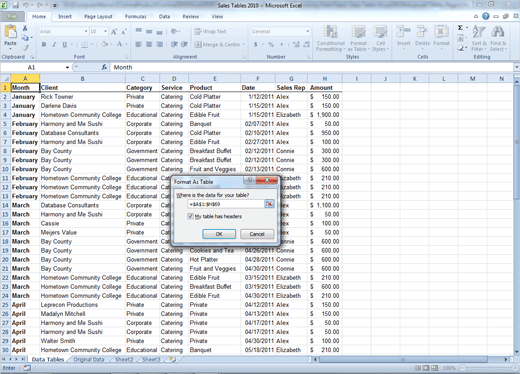
Task: Toggle My table has headers checkbox
Action: point(190,216)
